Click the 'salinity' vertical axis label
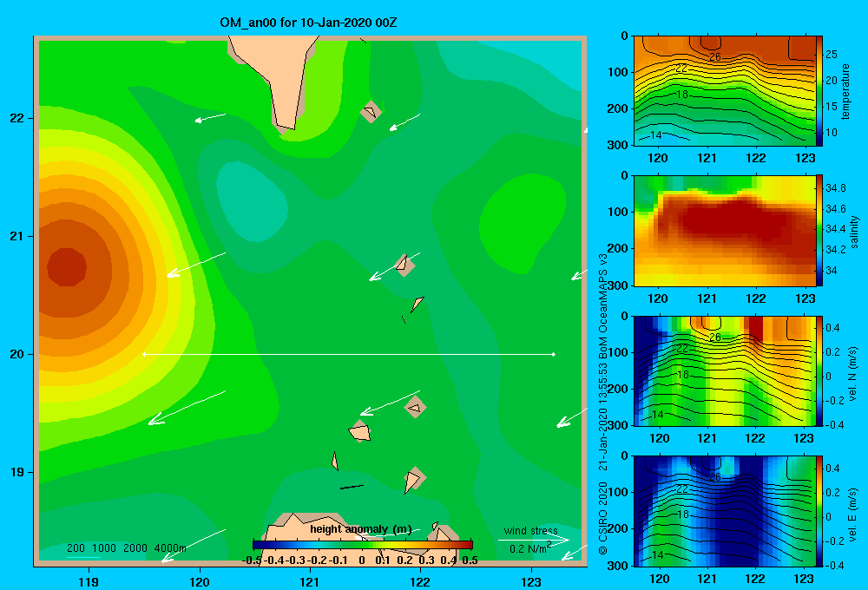This screenshot has height=590, width=868. [x=854, y=232]
